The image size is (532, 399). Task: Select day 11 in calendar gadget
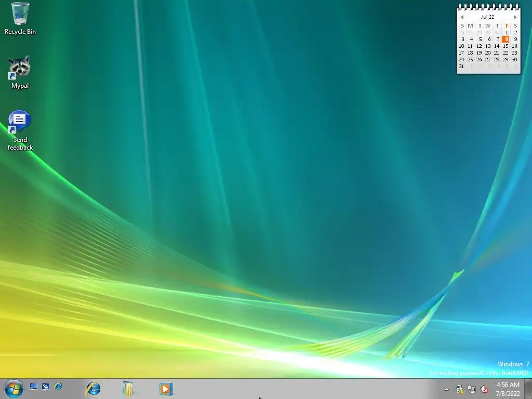[x=470, y=46]
